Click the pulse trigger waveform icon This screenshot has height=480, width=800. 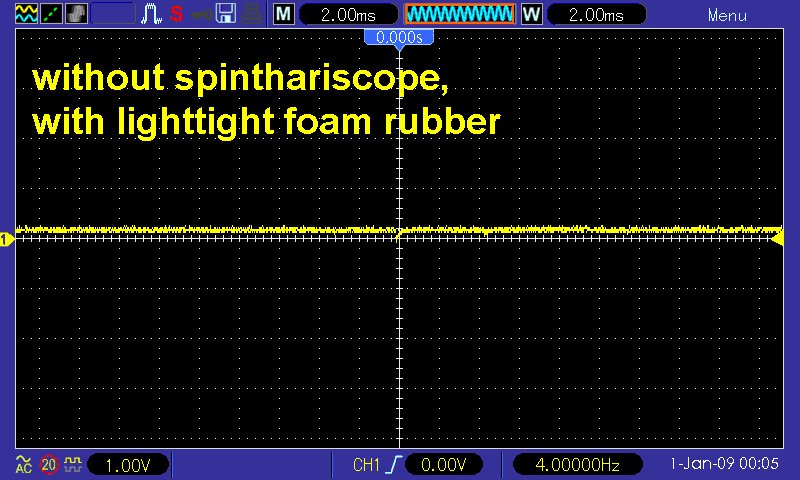click(x=152, y=15)
